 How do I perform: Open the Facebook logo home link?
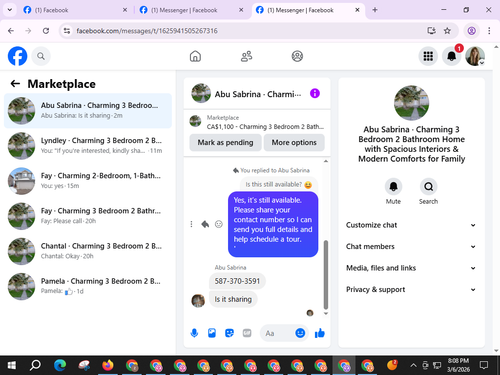click(x=17, y=56)
